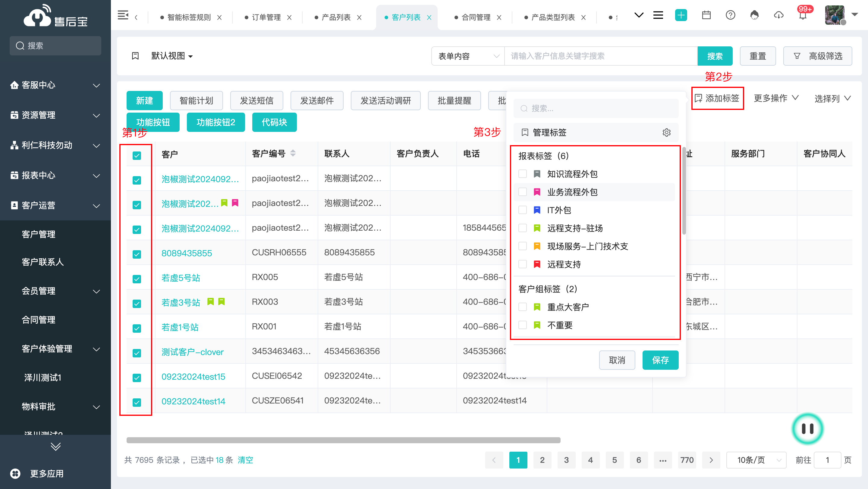Focus the tag popup 搜索 field
The width and height of the screenshot is (868, 489).
[596, 108]
